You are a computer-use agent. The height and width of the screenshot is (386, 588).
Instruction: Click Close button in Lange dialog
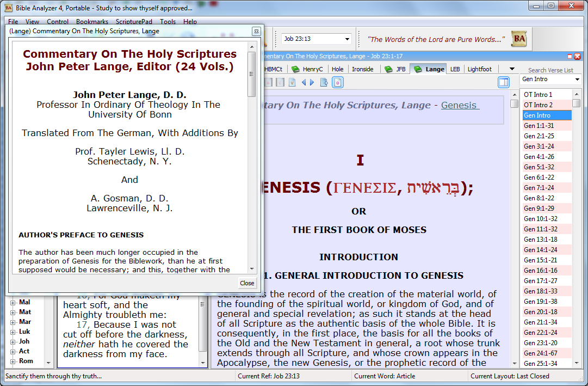[x=247, y=283]
